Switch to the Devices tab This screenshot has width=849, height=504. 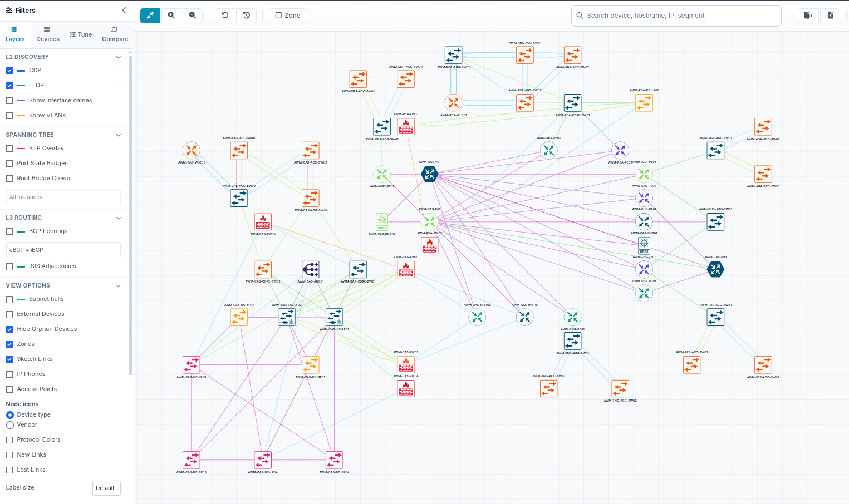click(48, 34)
